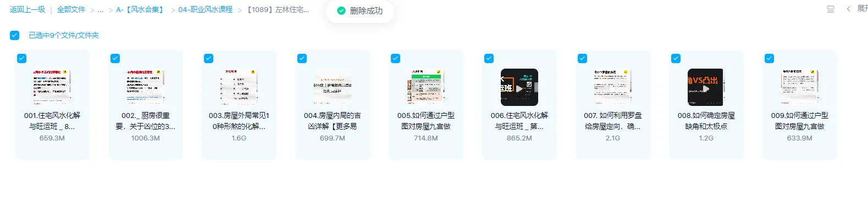Screen dimensions: 868x219
Task: Click file name 001.住宅风水化解与旺运班
Action: coord(52,121)
